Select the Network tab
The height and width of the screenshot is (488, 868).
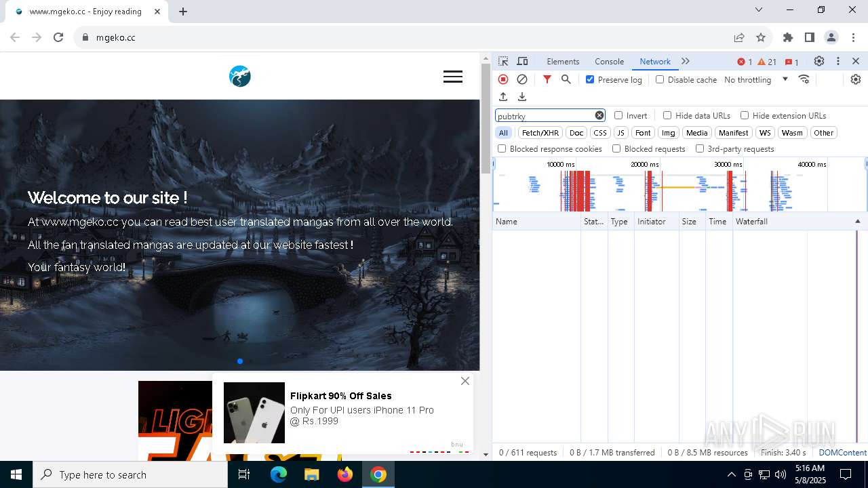click(x=655, y=61)
